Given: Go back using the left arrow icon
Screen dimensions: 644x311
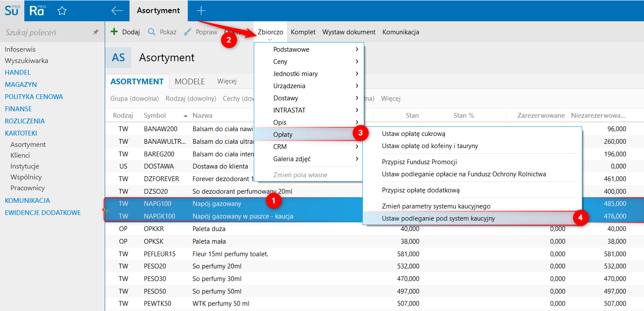Looking at the screenshot, I should [x=117, y=11].
